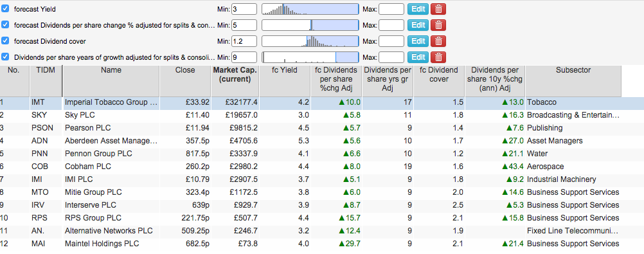Click forecast Dividend cover histogram slider
The image size is (644, 254).
(310, 41)
